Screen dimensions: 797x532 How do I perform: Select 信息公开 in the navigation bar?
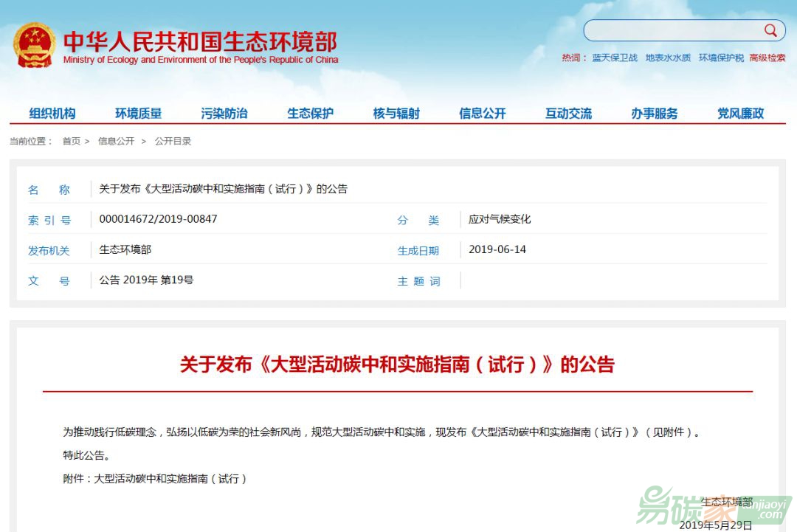(x=483, y=113)
